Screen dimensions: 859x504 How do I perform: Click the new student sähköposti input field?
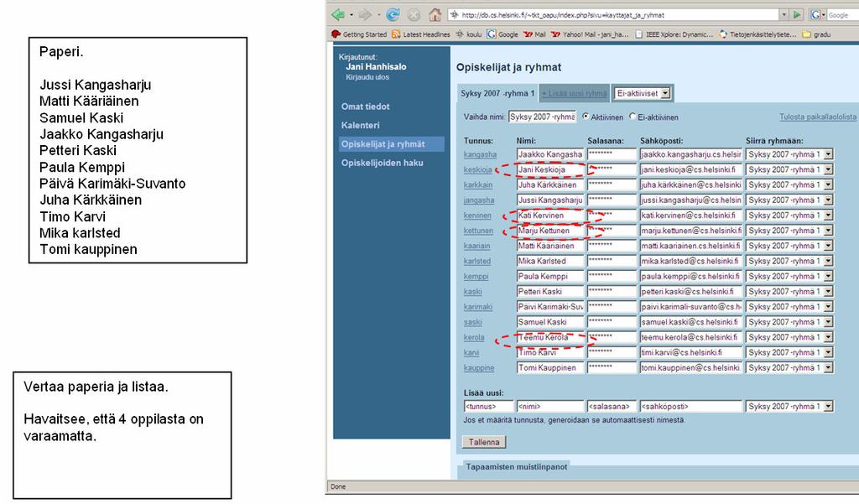(x=691, y=407)
